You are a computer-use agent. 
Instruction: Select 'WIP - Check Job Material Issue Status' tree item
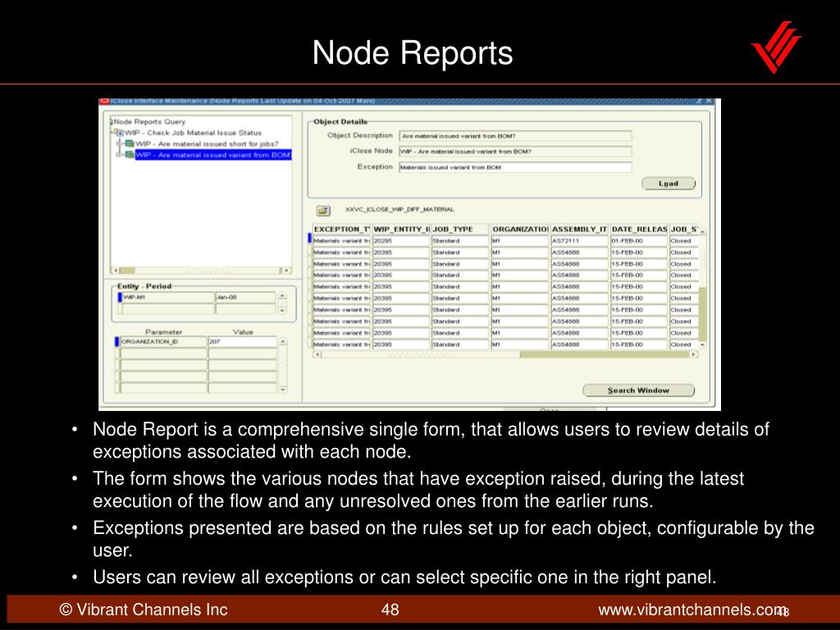point(193,133)
